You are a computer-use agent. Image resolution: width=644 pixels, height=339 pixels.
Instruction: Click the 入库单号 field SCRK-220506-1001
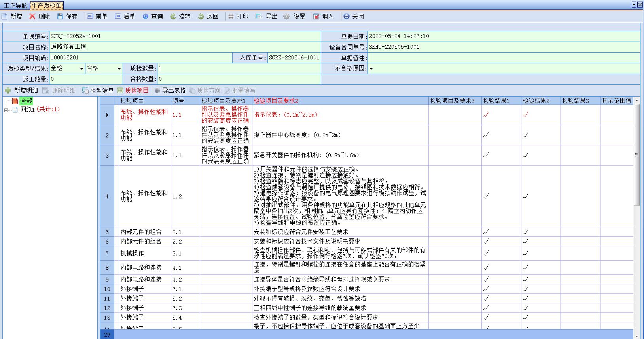point(294,58)
